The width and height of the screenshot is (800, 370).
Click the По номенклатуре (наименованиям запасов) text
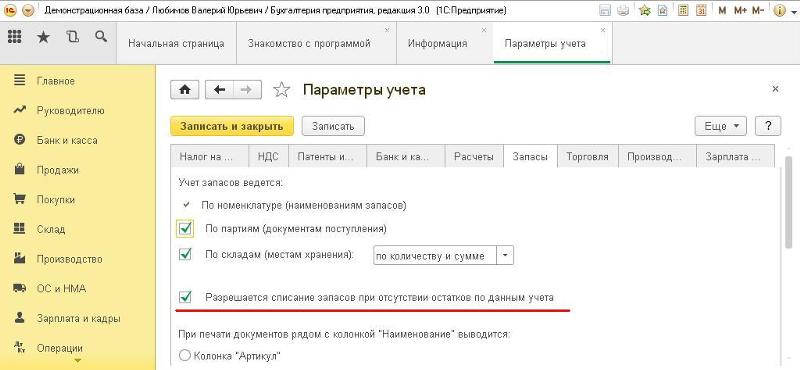click(304, 206)
